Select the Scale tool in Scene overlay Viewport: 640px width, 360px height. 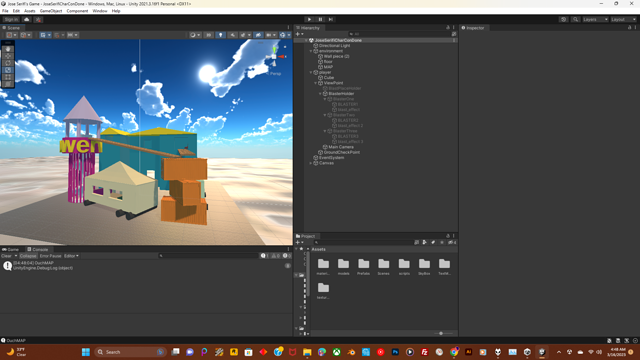pyautogui.click(x=8, y=70)
